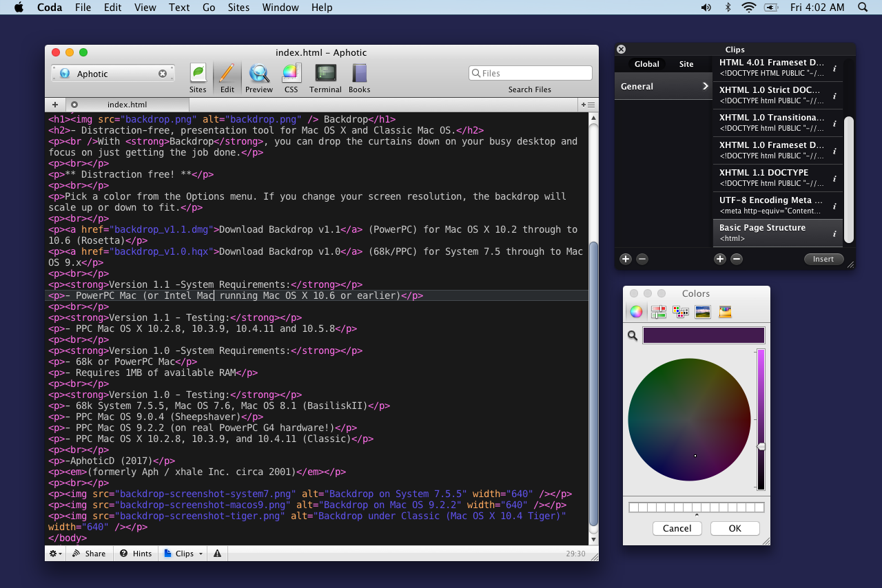
Task: Open the CSS editor icon
Action: (x=291, y=74)
